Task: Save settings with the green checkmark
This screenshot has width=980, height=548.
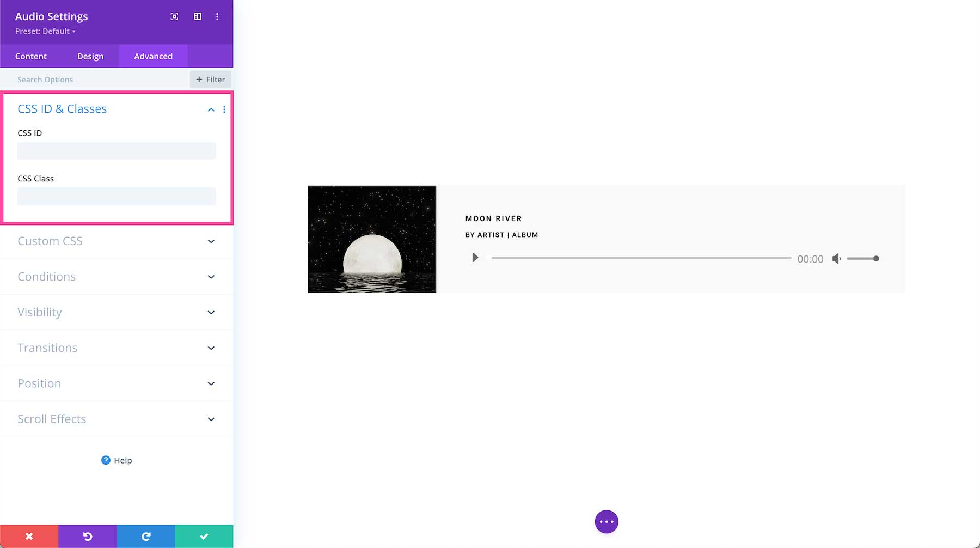Action: (204, 536)
